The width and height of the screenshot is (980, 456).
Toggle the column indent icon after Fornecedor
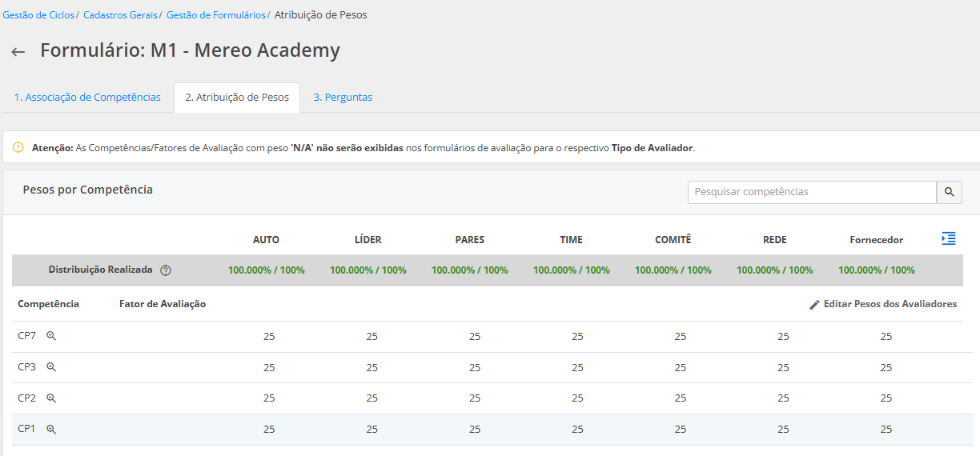pyautogui.click(x=948, y=239)
